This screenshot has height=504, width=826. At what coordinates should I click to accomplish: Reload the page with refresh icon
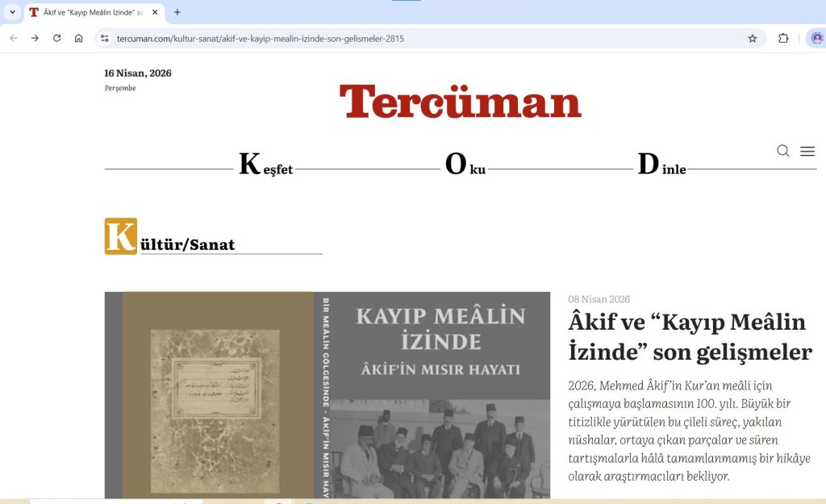pos(56,38)
